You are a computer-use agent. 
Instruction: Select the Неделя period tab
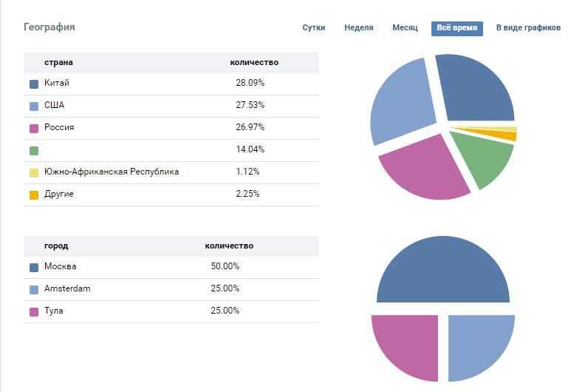(x=358, y=28)
